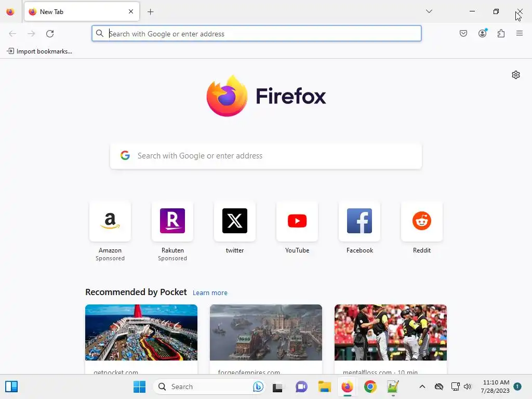532x399 pixels.
Task: Open the application hamburger menu
Action: click(x=520, y=33)
